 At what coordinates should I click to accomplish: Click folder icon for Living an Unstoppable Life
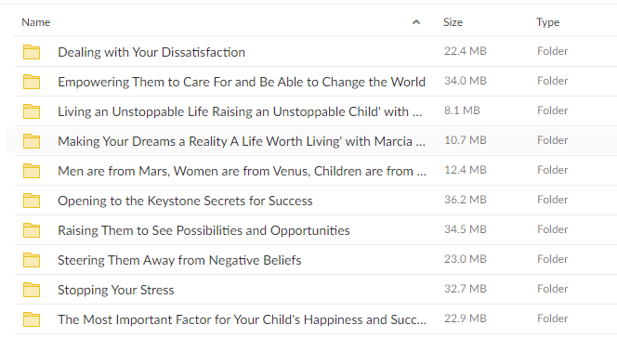(x=32, y=111)
